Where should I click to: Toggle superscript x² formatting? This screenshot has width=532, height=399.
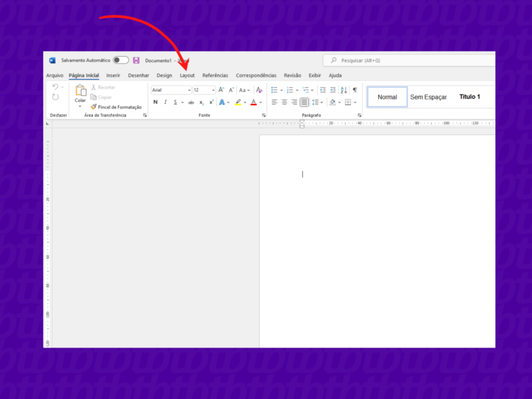[x=211, y=102]
